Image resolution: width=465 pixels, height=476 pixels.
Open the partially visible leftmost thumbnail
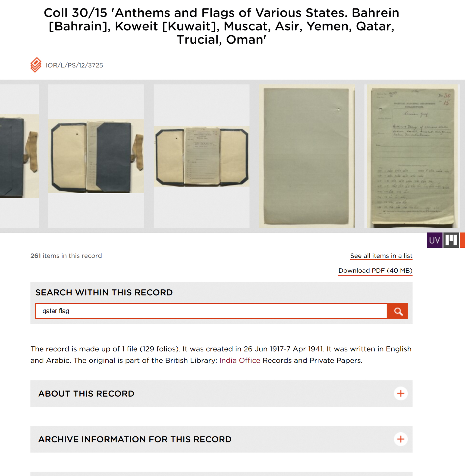pyautogui.click(x=19, y=156)
